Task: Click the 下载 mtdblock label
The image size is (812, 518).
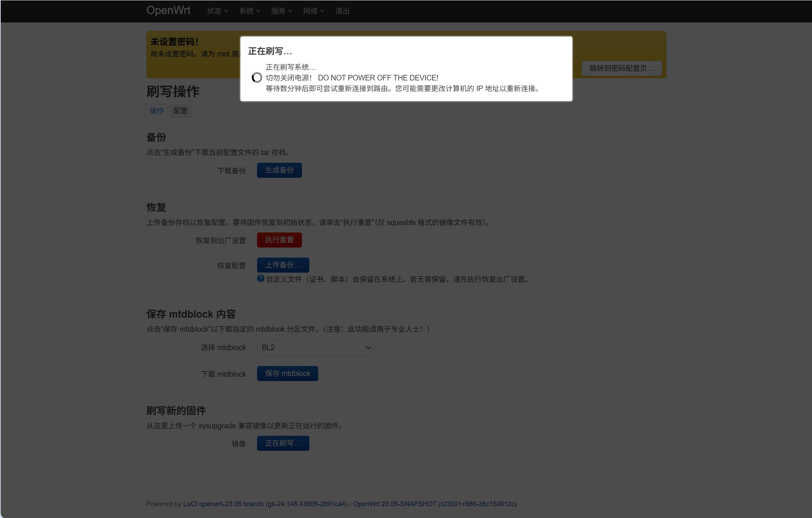Action: click(x=223, y=374)
